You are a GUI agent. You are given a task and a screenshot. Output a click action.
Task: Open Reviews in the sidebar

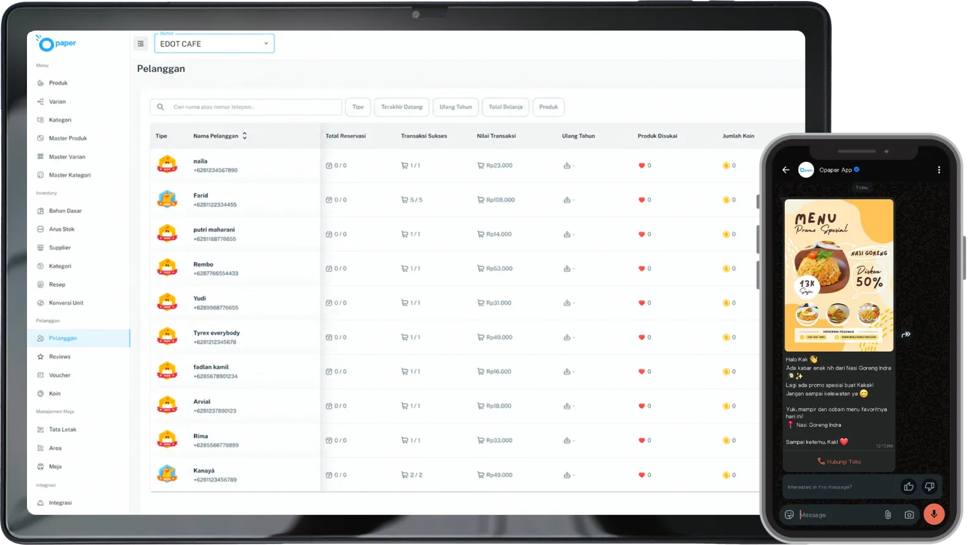tap(59, 357)
